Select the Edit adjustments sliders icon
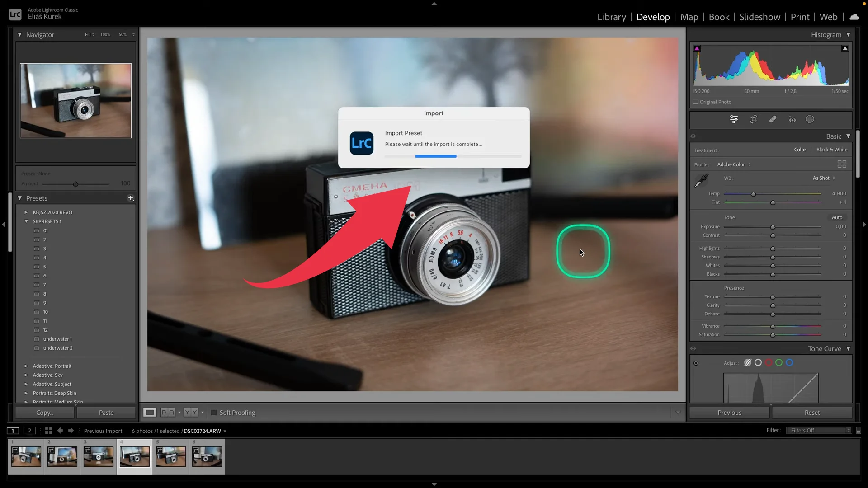This screenshot has width=868, height=488. point(733,119)
